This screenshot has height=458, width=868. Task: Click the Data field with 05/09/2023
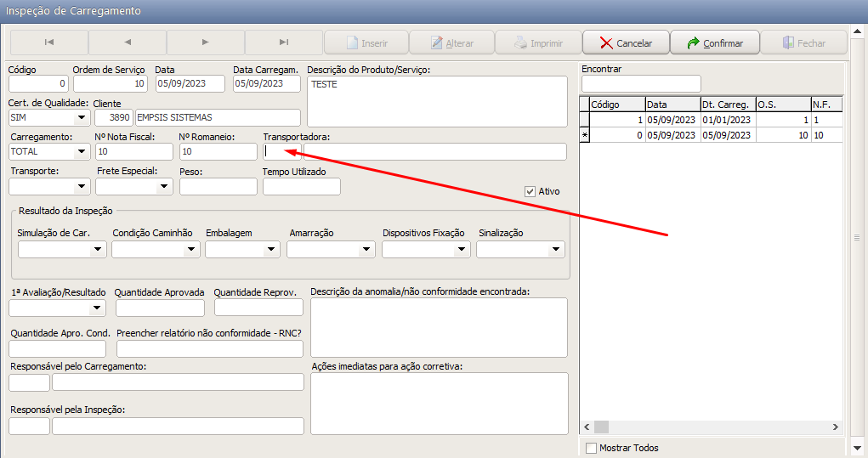click(x=190, y=83)
